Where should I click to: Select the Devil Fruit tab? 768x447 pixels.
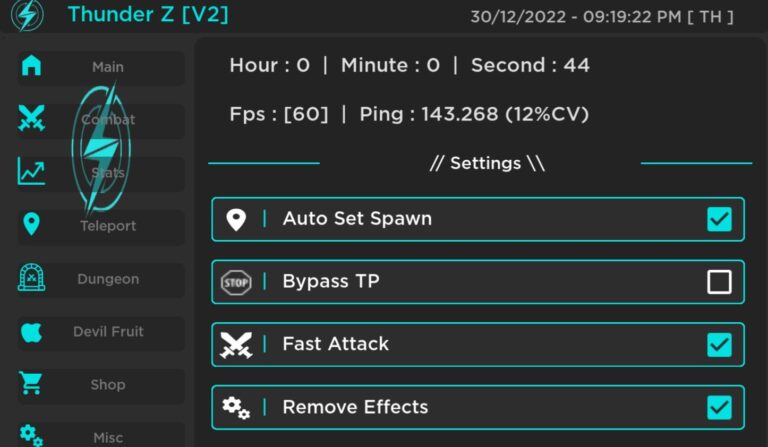point(108,332)
